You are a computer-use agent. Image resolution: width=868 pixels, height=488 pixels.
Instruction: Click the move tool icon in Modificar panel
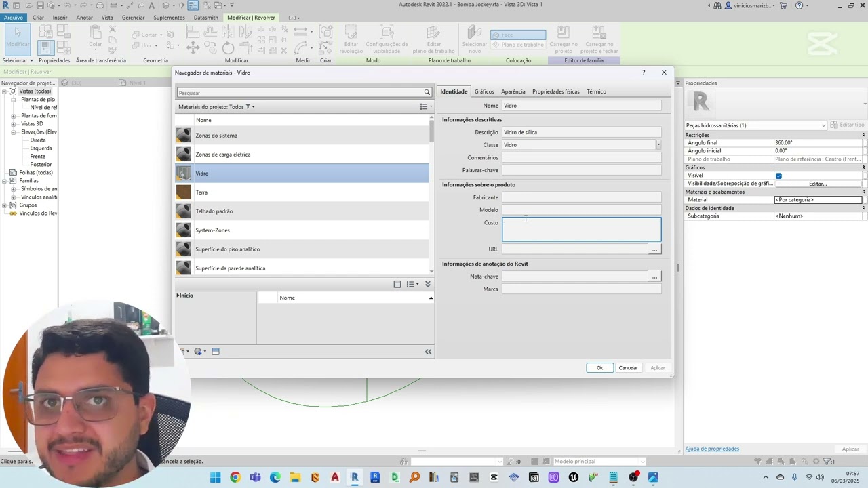[193, 47]
